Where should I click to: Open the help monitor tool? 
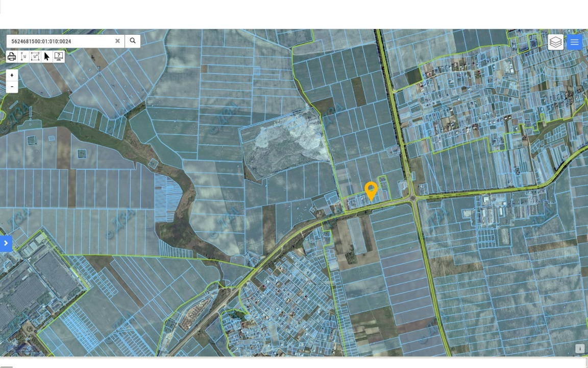59,57
